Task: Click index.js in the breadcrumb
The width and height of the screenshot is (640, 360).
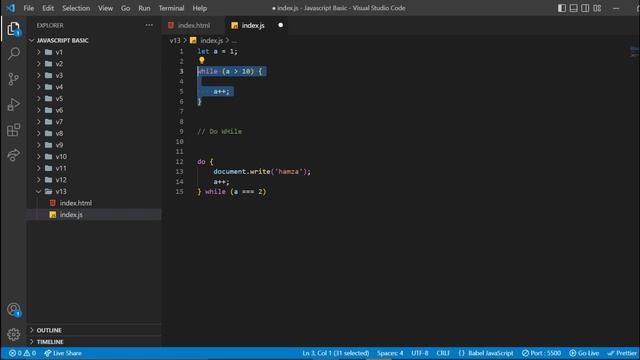Action: 211,40
